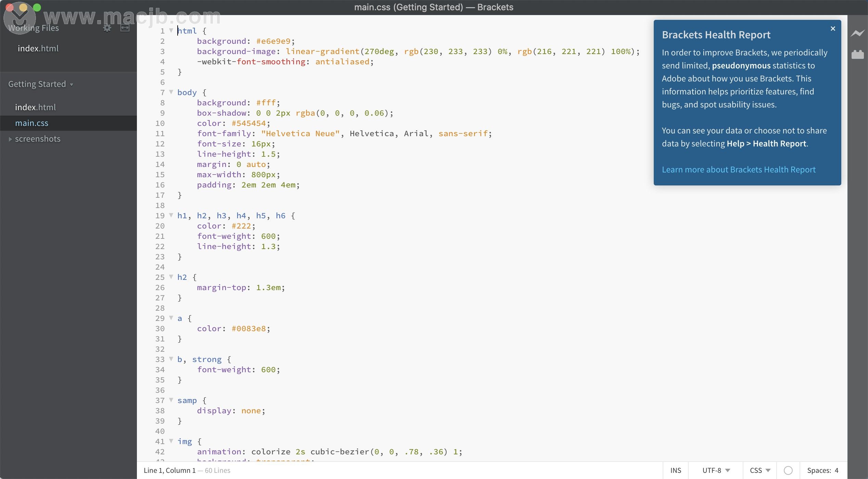Collapse the html selector block at line 1

click(x=172, y=31)
